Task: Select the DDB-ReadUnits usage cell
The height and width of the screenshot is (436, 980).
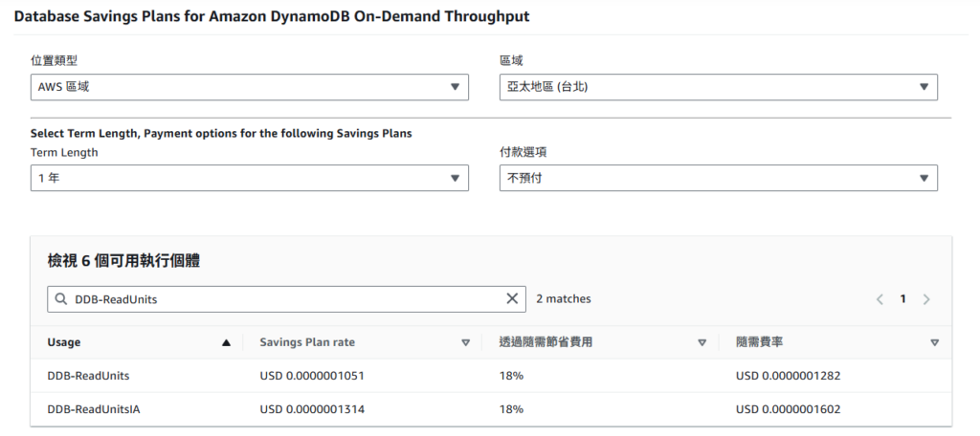Action: [88, 376]
